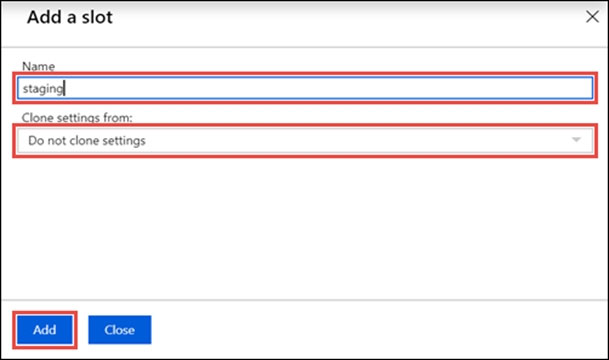Cancel slot creation with Close button
Screen dimensions: 609x360
click(120, 330)
